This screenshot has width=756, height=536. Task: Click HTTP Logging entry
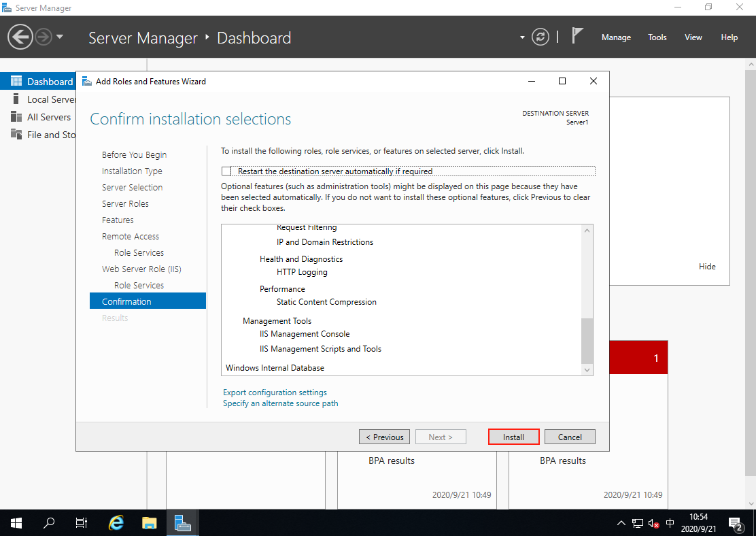tap(302, 272)
